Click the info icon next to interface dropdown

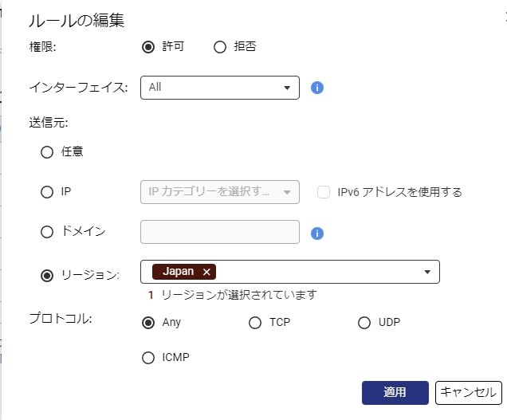click(x=316, y=88)
